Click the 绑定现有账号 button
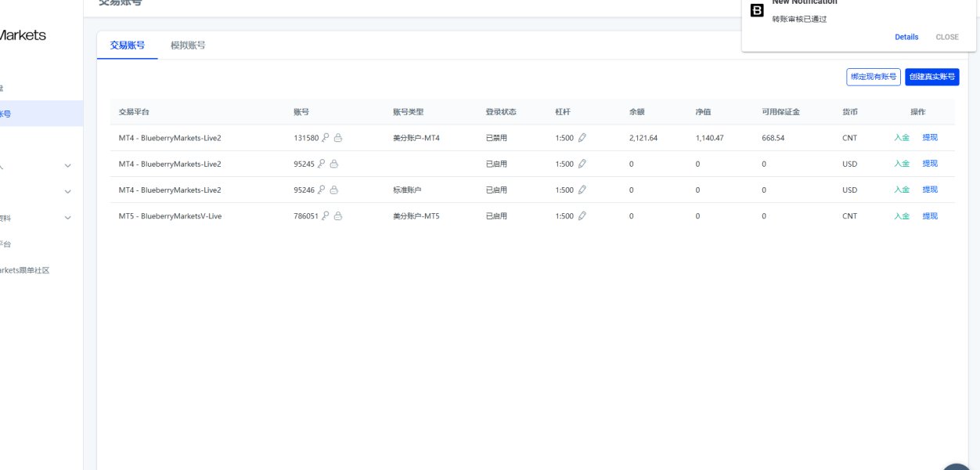This screenshot has height=470, width=980. pyautogui.click(x=874, y=77)
